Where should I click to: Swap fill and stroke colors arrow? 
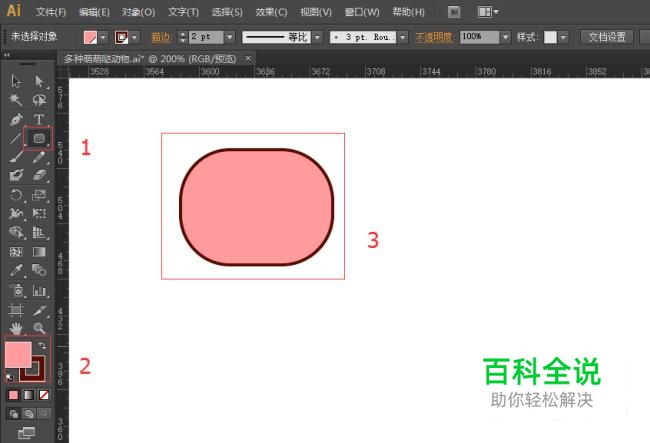(x=42, y=345)
